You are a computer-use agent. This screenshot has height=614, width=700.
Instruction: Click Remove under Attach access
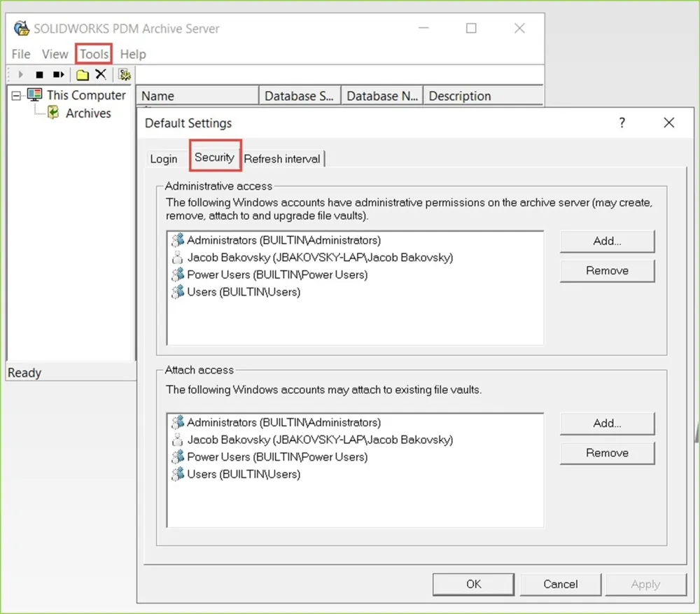(x=607, y=453)
